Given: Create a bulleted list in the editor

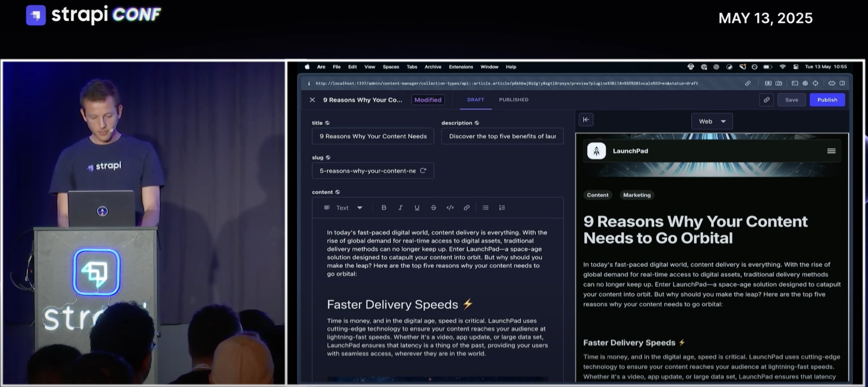Looking at the screenshot, I should [486, 208].
